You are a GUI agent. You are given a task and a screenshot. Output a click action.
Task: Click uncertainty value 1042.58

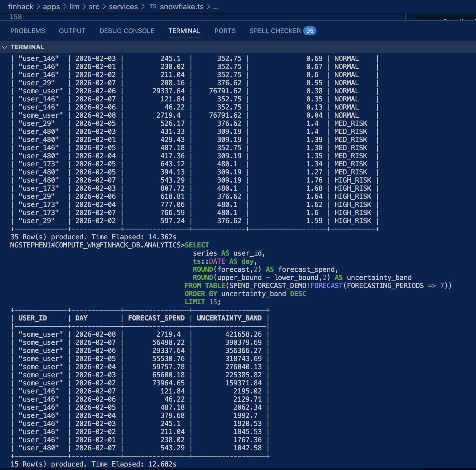click(248, 448)
